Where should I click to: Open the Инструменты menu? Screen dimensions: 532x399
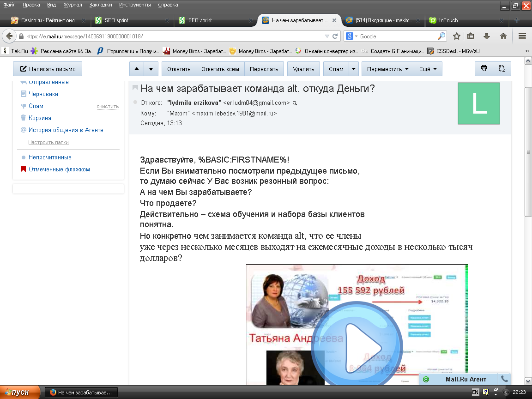coord(135,5)
